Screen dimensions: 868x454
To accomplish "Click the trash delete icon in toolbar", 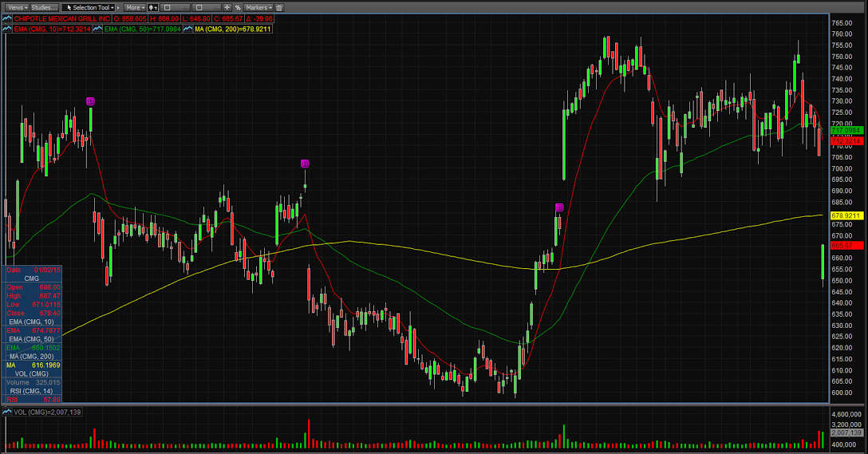I will 279,8.
